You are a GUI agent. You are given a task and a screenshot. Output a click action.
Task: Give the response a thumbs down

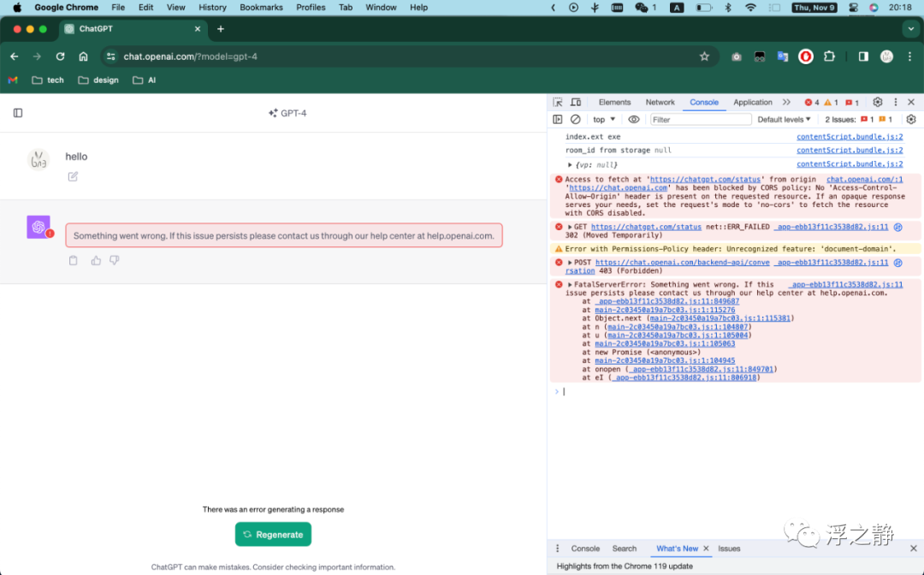pos(115,260)
